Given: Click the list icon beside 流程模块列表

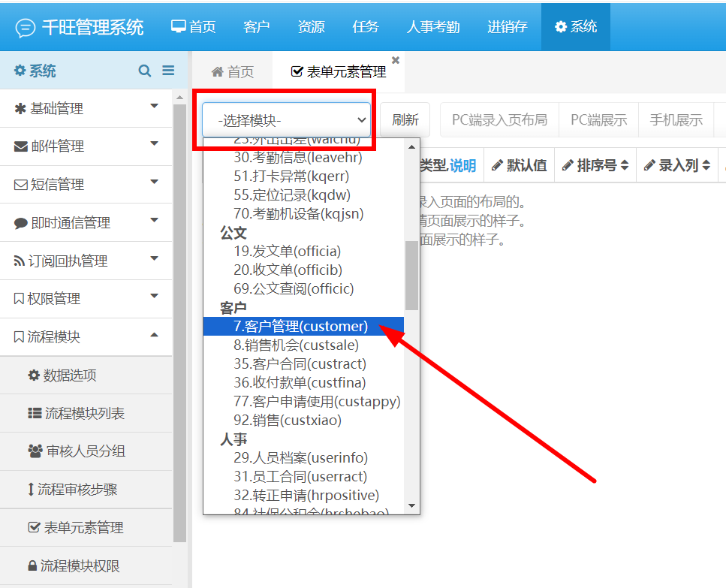Looking at the screenshot, I should pos(35,413).
